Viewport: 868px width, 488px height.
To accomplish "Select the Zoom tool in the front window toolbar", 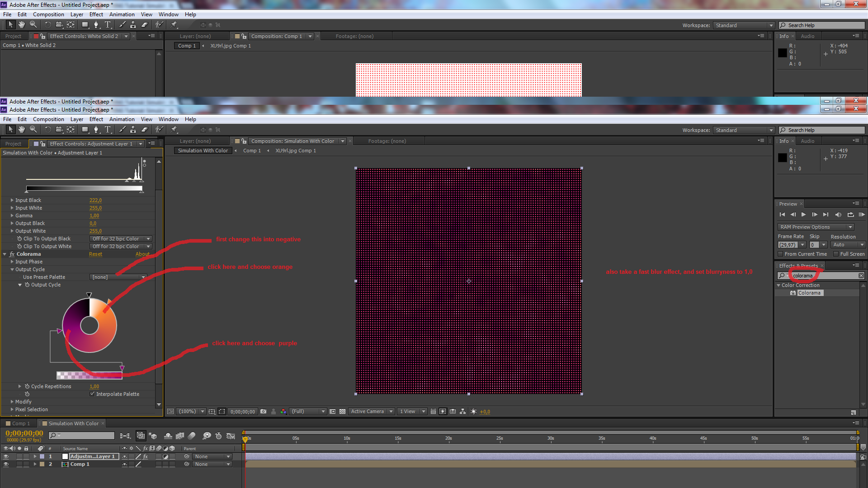I will 33,130.
